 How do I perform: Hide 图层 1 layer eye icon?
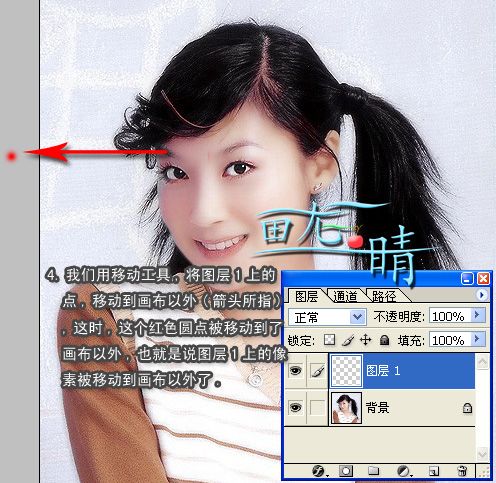tap(295, 371)
